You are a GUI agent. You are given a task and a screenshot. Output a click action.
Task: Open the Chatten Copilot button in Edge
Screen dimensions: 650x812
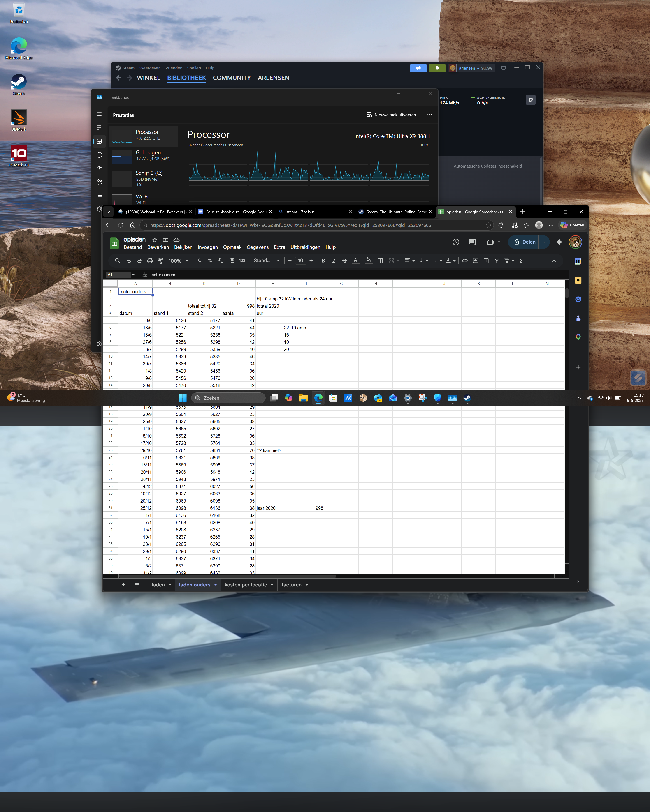[572, 225]
